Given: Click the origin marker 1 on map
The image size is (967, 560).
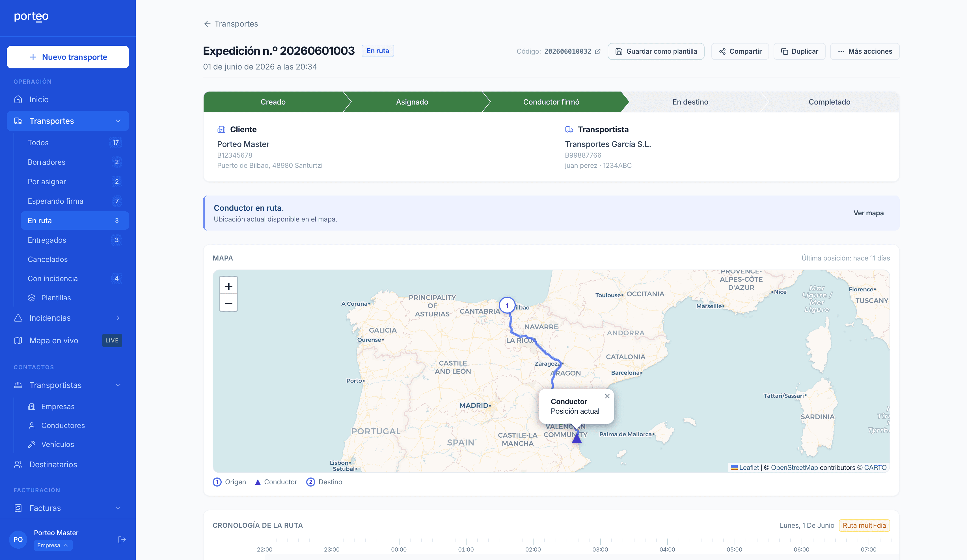Looking at the screenshot, I should 507,305.
